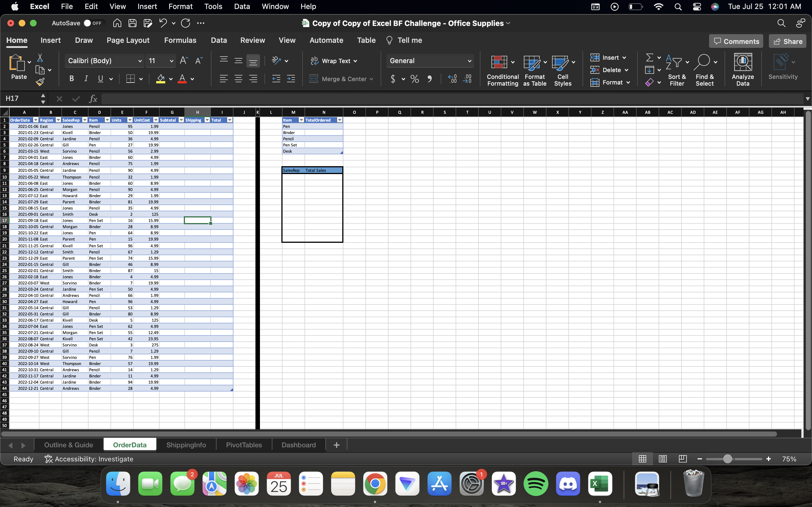The height and width of the screenshot is (507, 812).
Task: Click the Borders icon in ribbon
Action: click(x=130, y=79)
